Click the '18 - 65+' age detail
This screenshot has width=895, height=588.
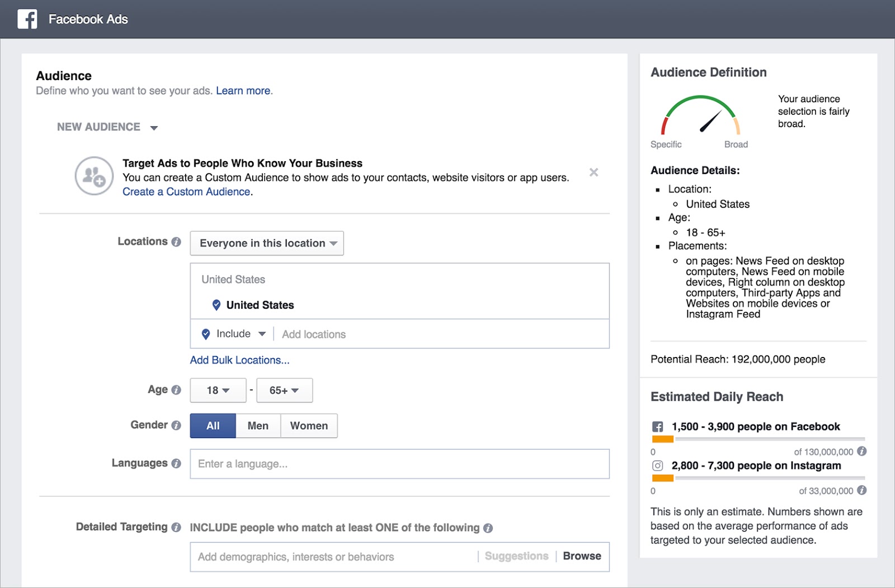tap(705, 233)
